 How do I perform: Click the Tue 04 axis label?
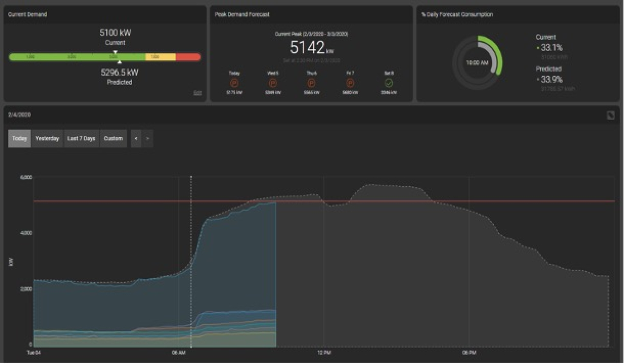(34, 353)
